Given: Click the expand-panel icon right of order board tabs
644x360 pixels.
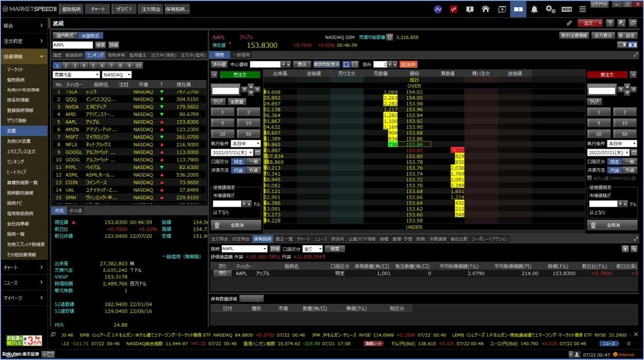Looking at the screenshot, I should (x=636, y=54).
